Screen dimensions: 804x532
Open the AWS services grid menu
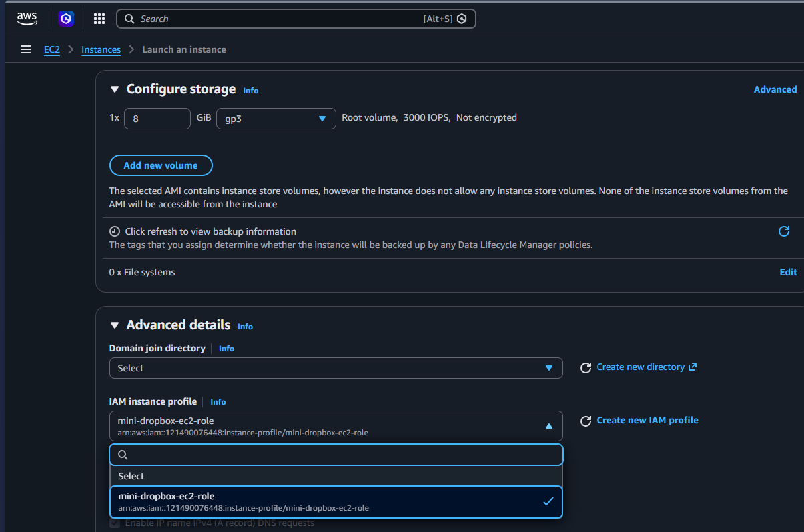(99, 19)
